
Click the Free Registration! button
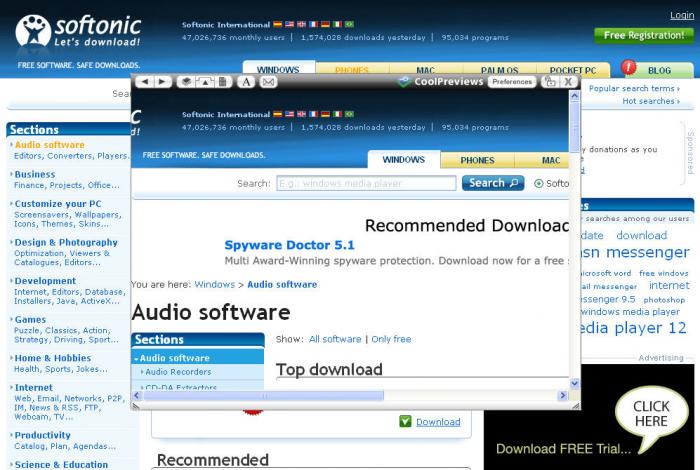click(644, 35)
